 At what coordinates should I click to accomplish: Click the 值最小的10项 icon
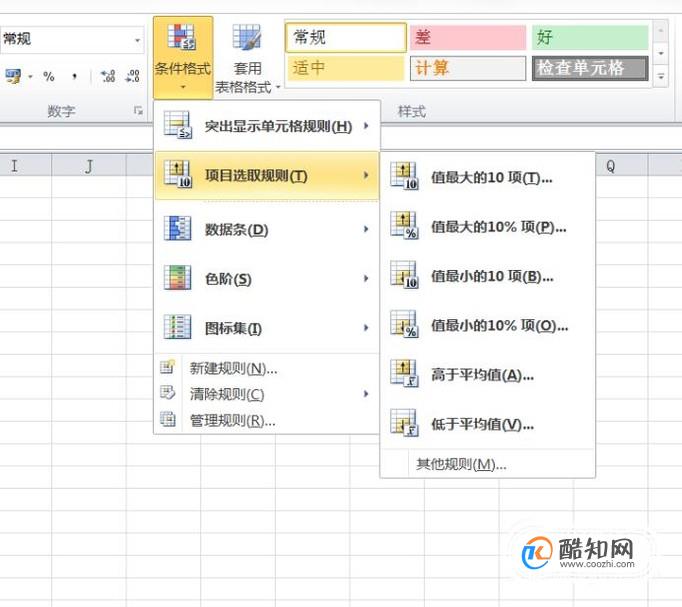point(404,275)
